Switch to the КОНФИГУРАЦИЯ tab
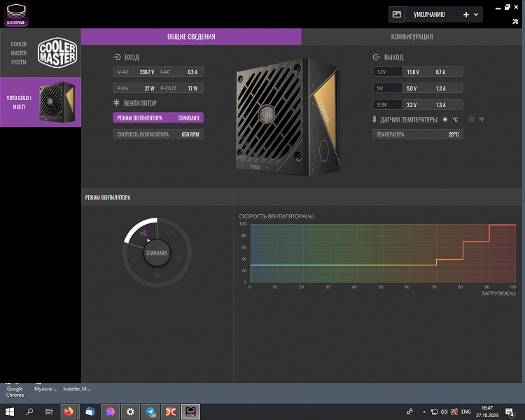 (x=412, y=36)
